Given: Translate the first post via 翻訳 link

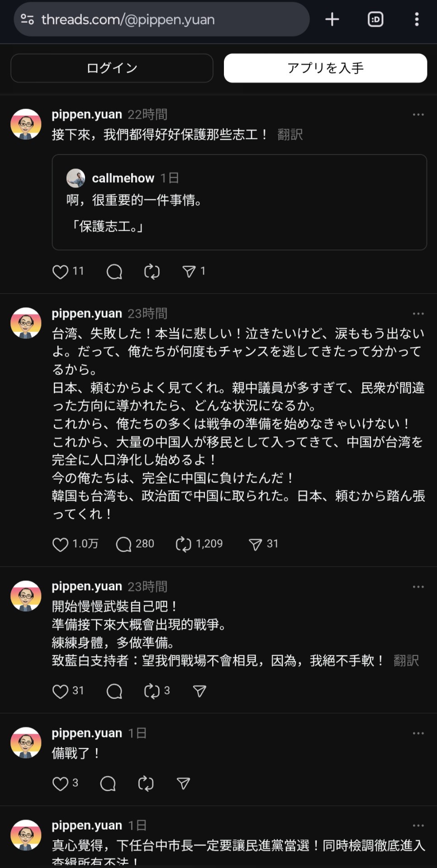Looking at the screenshot, I should (290, 135).
